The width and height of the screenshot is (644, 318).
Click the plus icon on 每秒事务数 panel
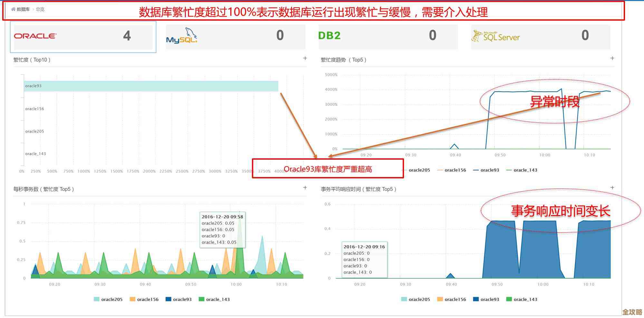(305, 187)
